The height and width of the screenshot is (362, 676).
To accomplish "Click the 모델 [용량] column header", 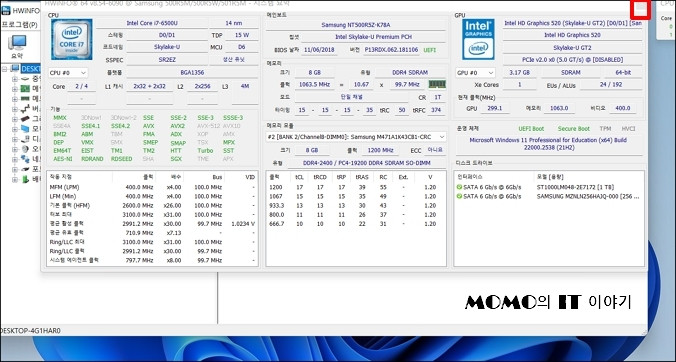I will tap(589, 177).
